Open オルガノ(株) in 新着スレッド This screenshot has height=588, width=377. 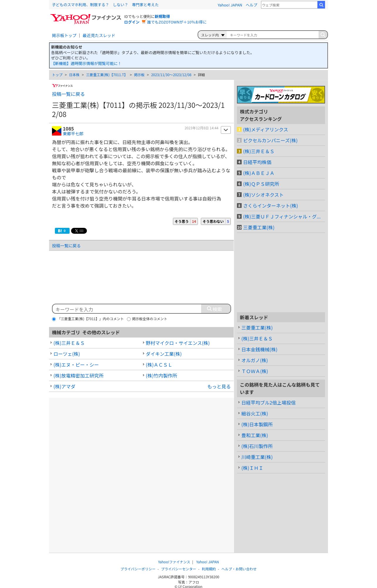[x=255, y=360]
